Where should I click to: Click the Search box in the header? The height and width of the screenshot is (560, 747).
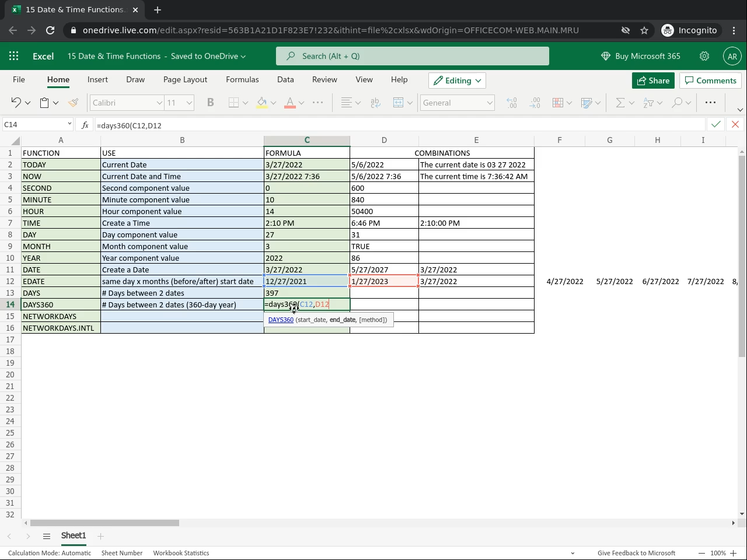[412, 56]
